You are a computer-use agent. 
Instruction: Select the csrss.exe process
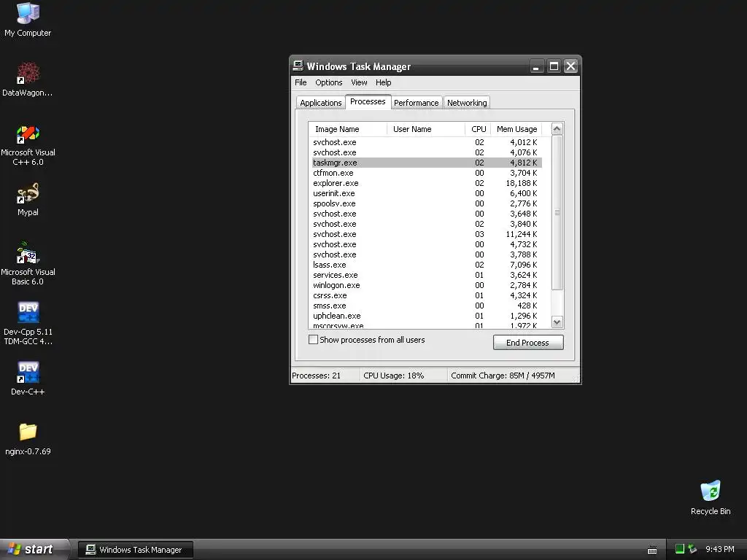(427, 295)
